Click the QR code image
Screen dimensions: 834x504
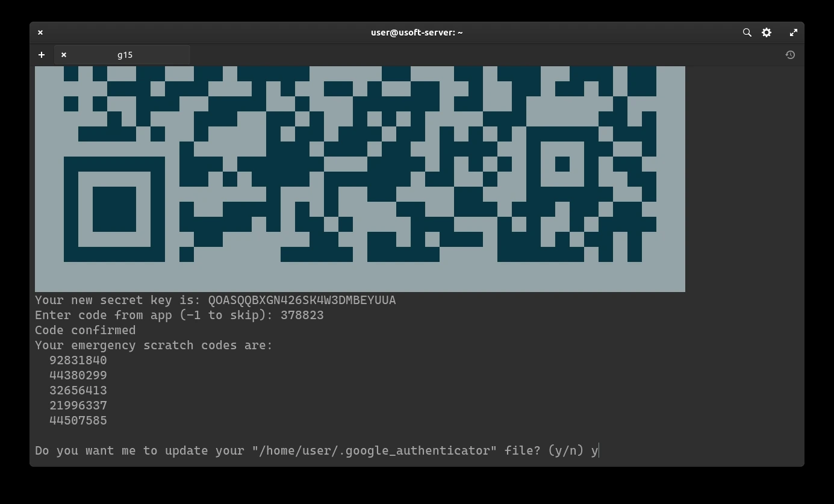(360, 179)
